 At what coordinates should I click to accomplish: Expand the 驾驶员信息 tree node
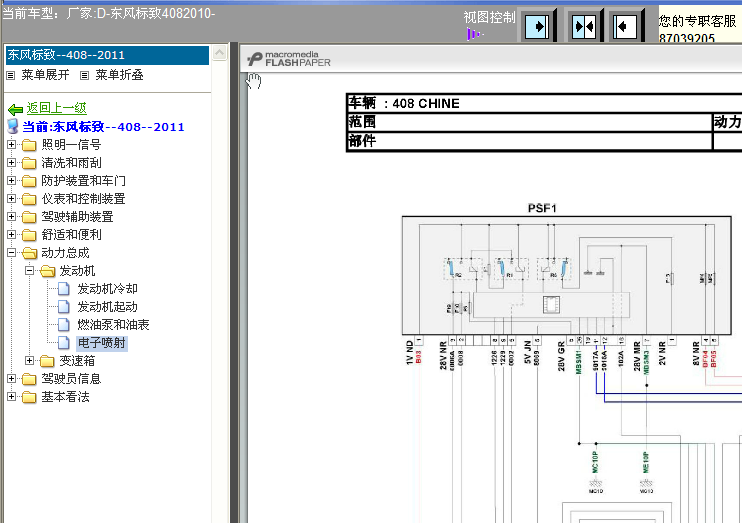pos(11,379)
